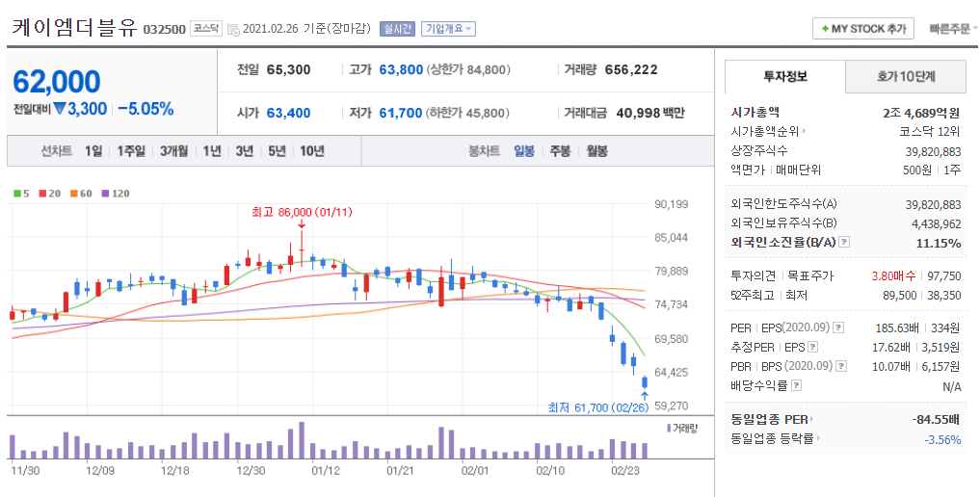Switch to the 호가10단계 tab
This screenshot has width=980, height=497.
(906, 77)
